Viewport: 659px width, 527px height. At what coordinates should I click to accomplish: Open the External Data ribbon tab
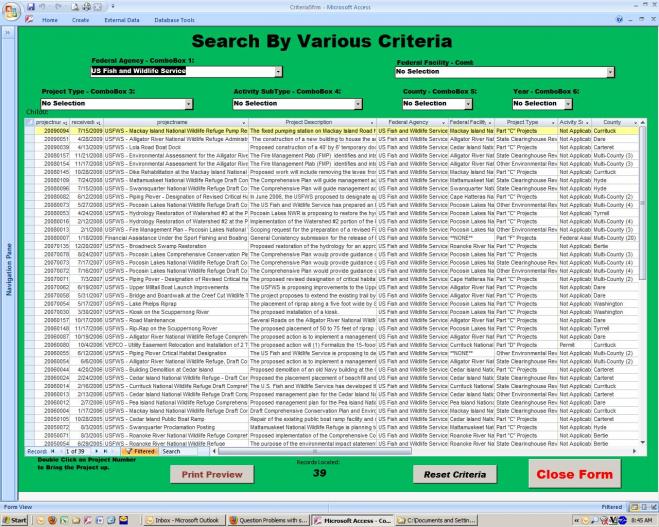pos(121,20)
